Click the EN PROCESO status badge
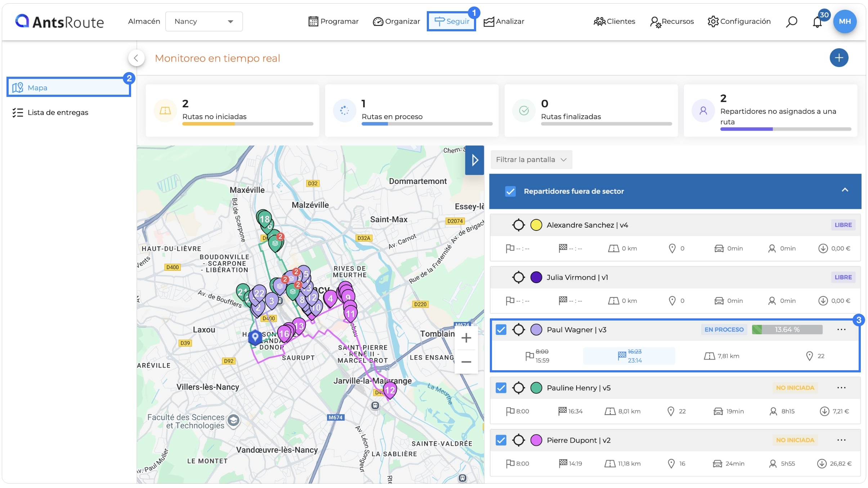 coord(724,330)
